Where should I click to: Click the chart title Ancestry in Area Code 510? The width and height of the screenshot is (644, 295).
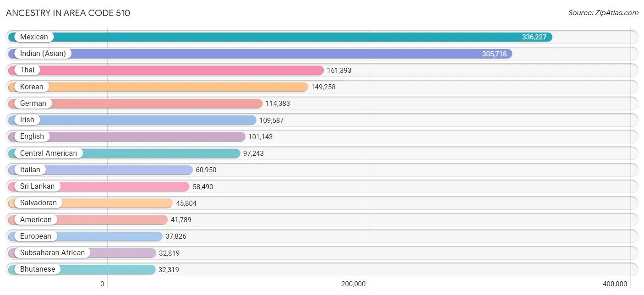68,13
